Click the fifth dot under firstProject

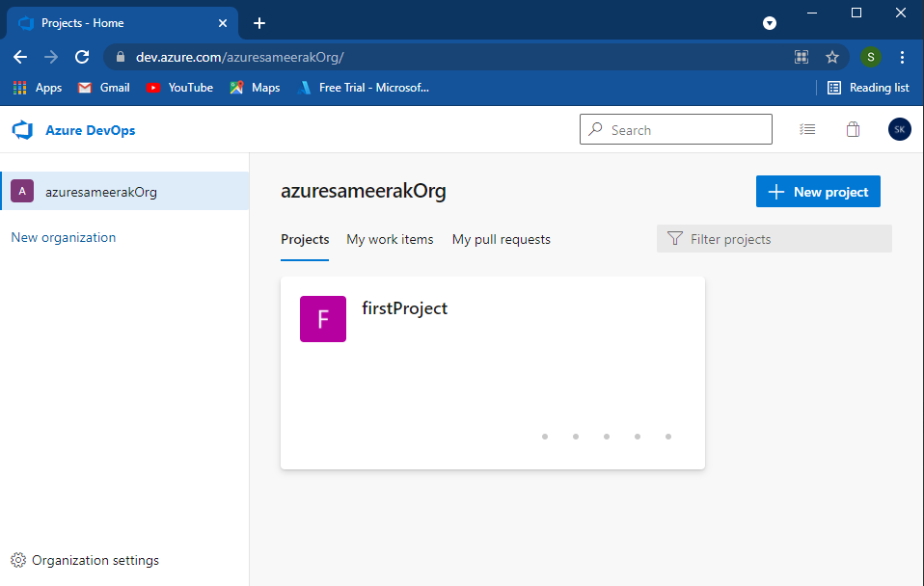[667, 437]
